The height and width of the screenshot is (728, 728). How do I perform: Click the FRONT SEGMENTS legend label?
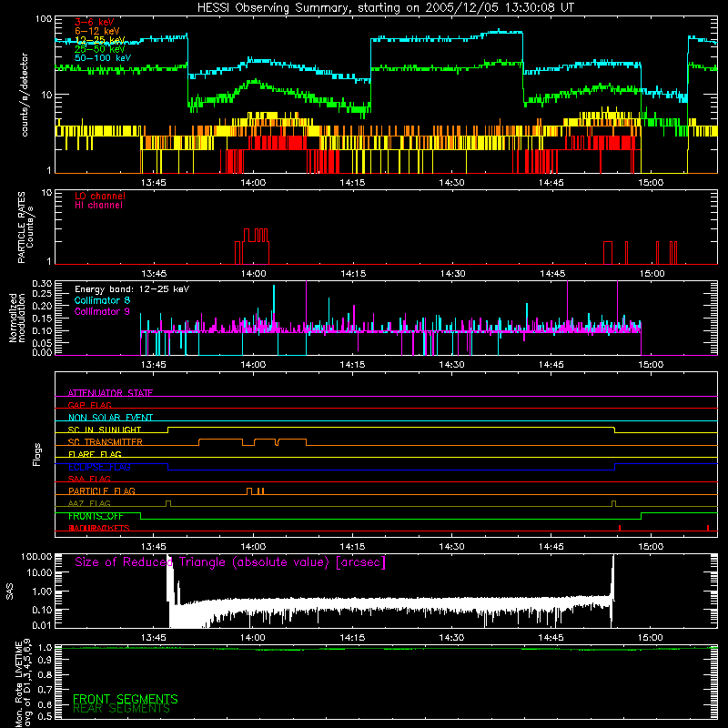pyautogui.click(x=126, y=699)
